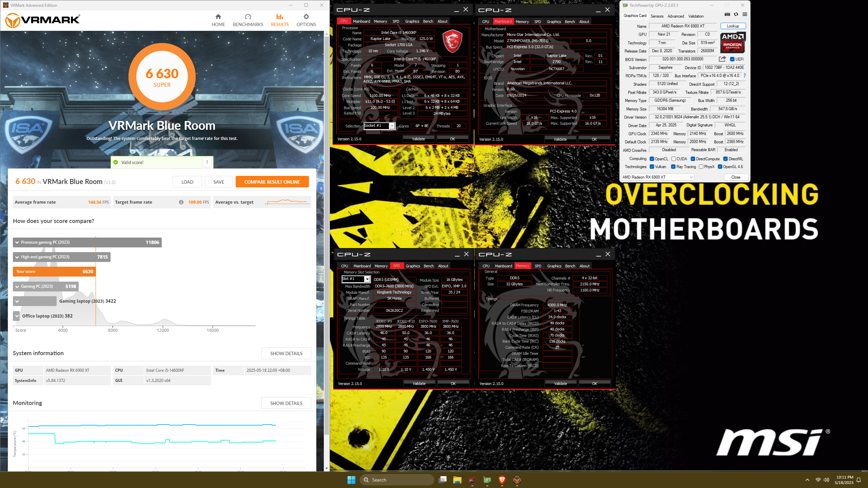Click the MSI dragon shield logo in CPU-Z

(453, 41)
